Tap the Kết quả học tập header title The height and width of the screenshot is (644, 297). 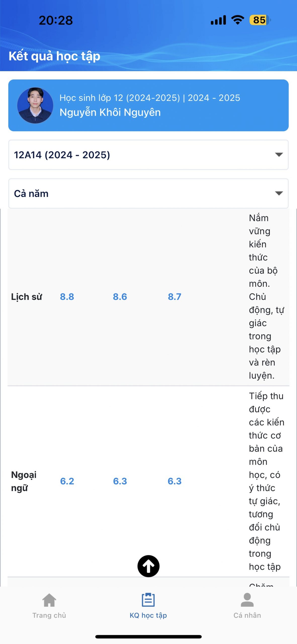click(54, 56)
